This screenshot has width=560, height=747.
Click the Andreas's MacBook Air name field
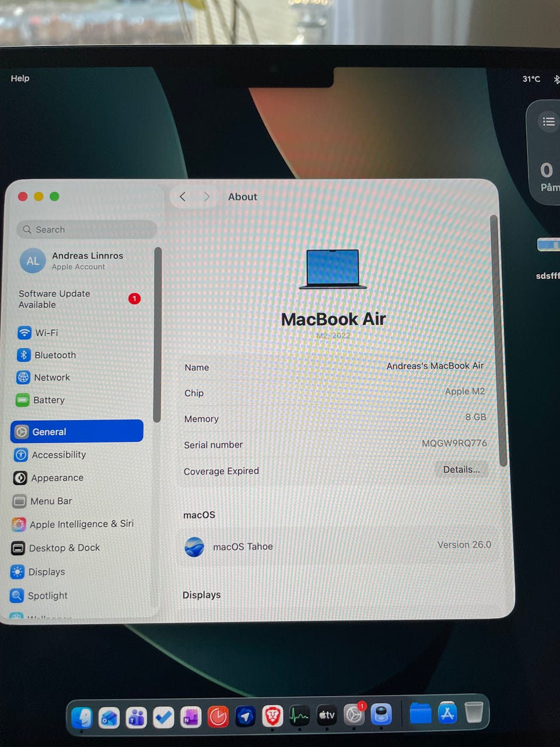[435, 365]
